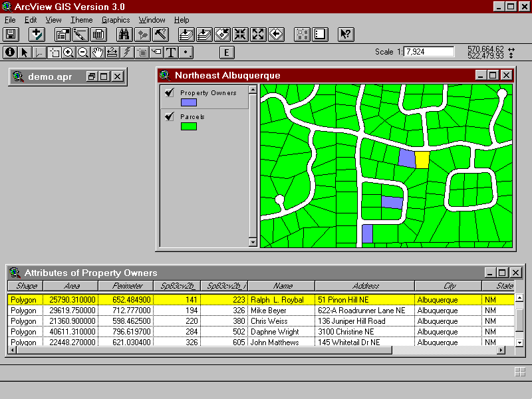The image size is (532, 399).
Task: Open the Graphics menu
Action: tap(116, 20)
